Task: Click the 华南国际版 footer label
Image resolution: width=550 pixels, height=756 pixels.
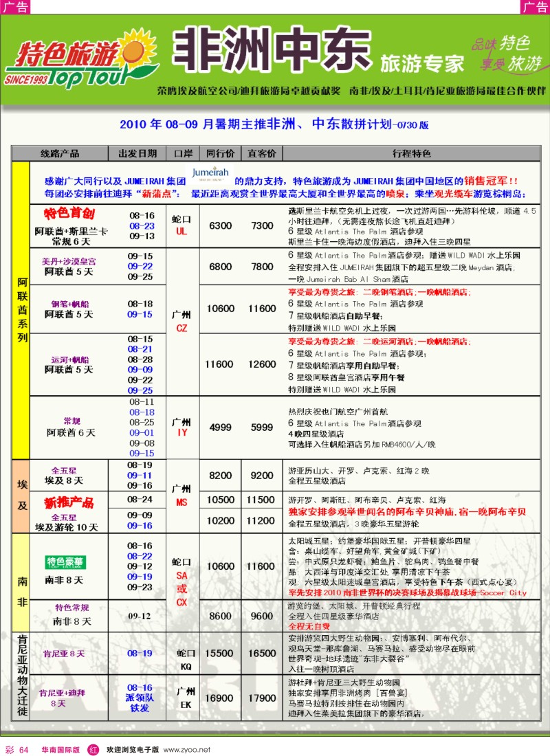Action: point(60,750)
